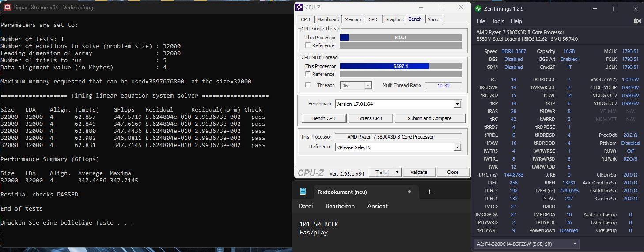Click the tRFC (ns) value 144,8783
This screenshot has width=644, height=252.
(514, 175)
